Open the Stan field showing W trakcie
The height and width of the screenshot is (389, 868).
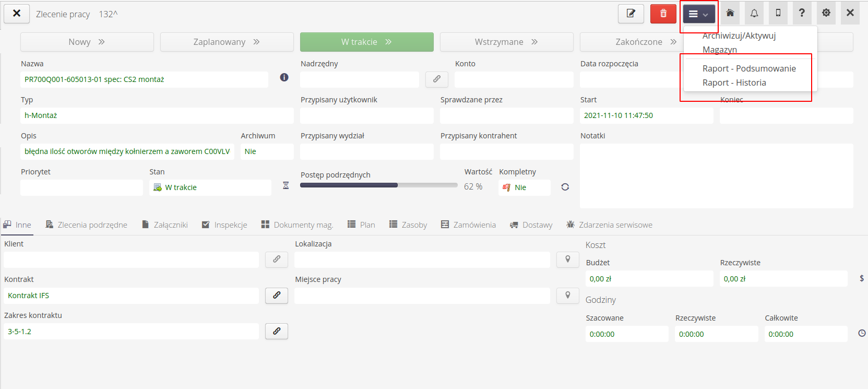click(x=210, y=187)
